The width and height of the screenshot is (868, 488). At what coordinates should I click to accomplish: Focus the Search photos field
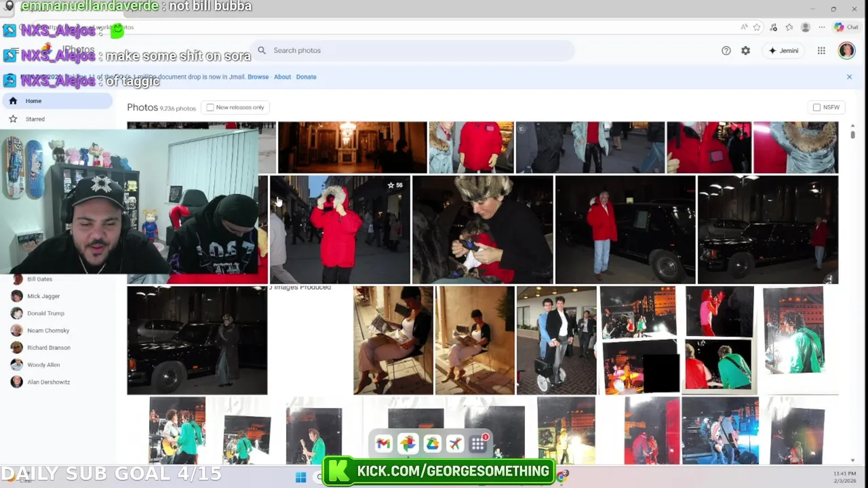(412, 50)
